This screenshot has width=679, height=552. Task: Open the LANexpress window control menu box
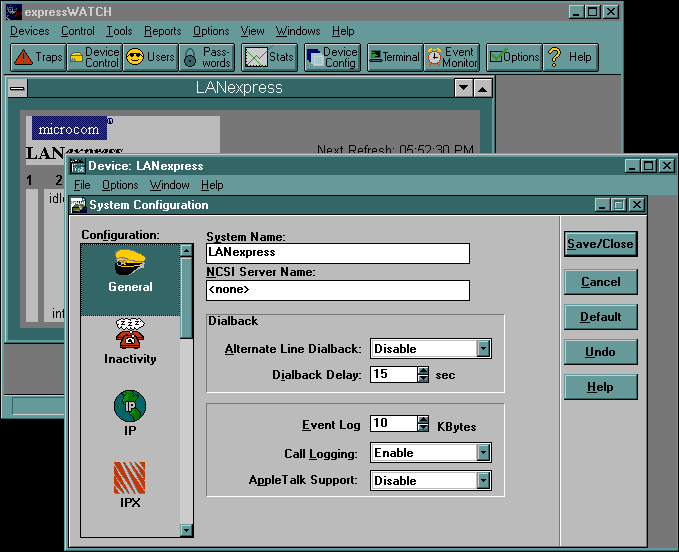tap(17, 88)
